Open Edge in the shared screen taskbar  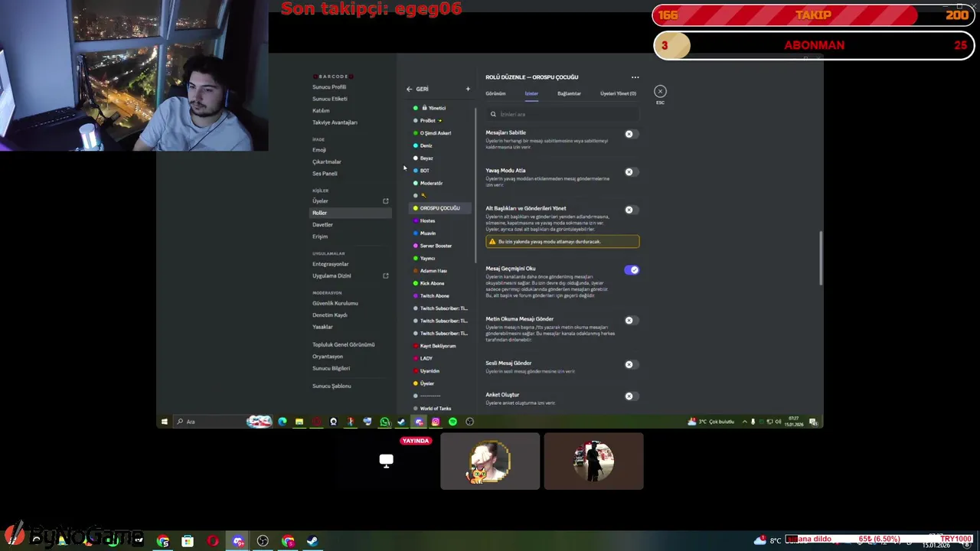tap(283, 422)
